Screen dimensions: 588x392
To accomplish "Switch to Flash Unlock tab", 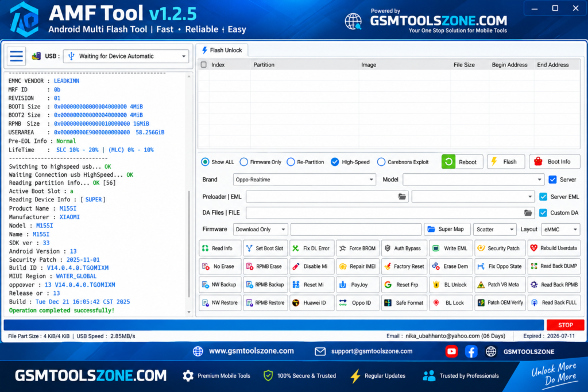I will click(x=222, y=50).
